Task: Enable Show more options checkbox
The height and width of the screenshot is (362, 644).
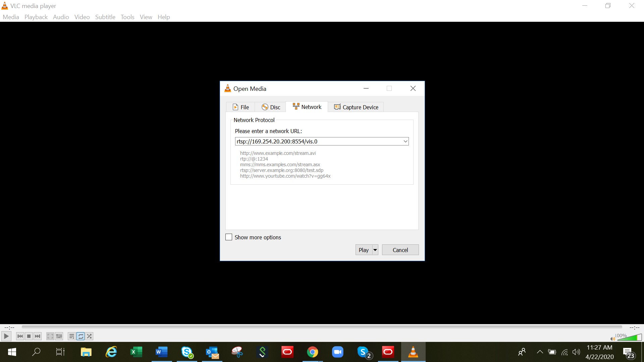Action: pyautogui.click(x=229, y=237)
